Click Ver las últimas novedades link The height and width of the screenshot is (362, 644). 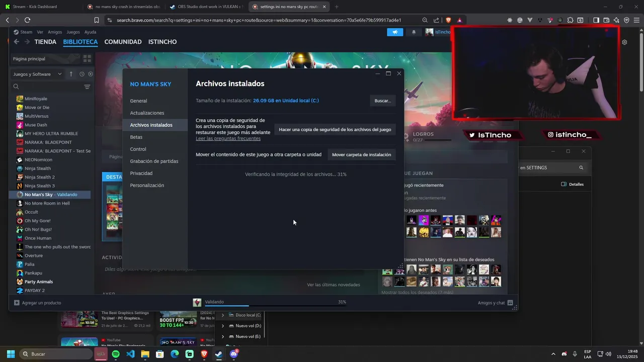tap(334, 285)
